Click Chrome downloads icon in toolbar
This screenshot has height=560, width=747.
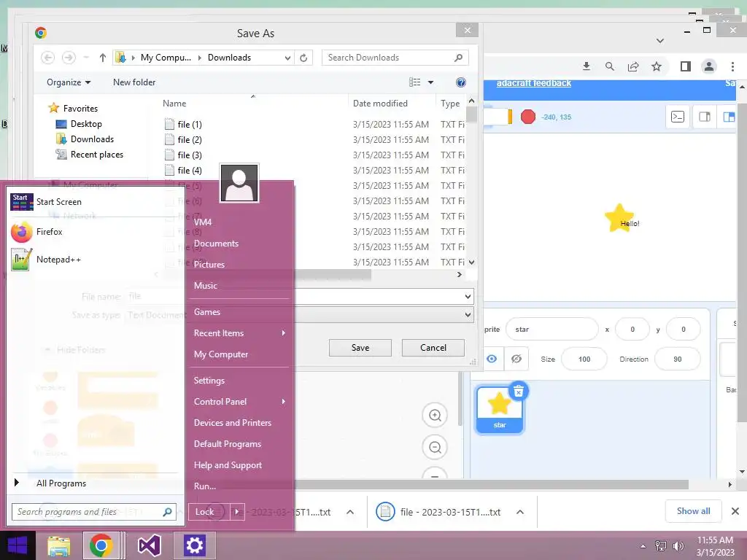[587, 66]
